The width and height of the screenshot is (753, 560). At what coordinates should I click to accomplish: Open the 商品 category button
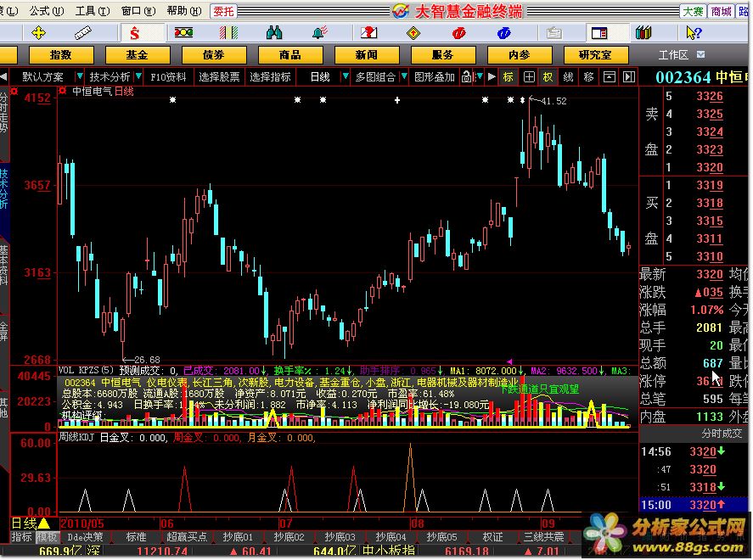click(x=290, y=54)
